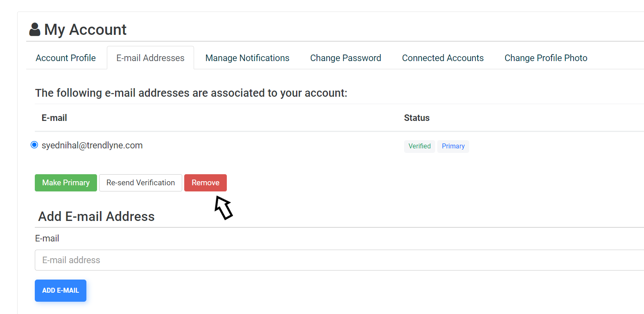Click the E-mail column header
The image size is (644, 314).
54,118
